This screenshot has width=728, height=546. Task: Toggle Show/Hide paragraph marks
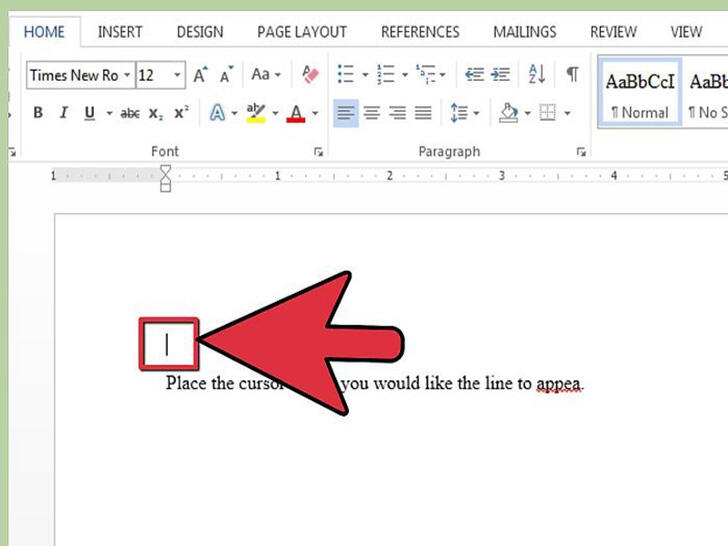572,74
